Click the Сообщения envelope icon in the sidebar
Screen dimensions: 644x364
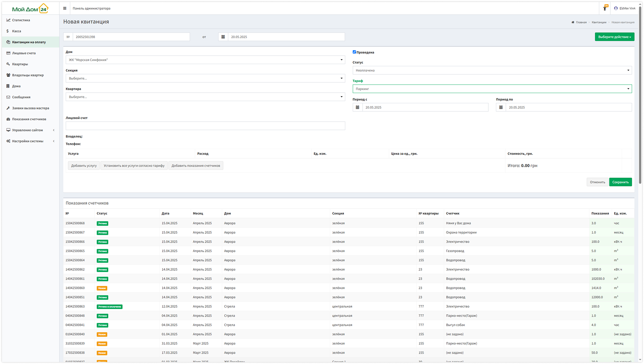pos(8,97)
